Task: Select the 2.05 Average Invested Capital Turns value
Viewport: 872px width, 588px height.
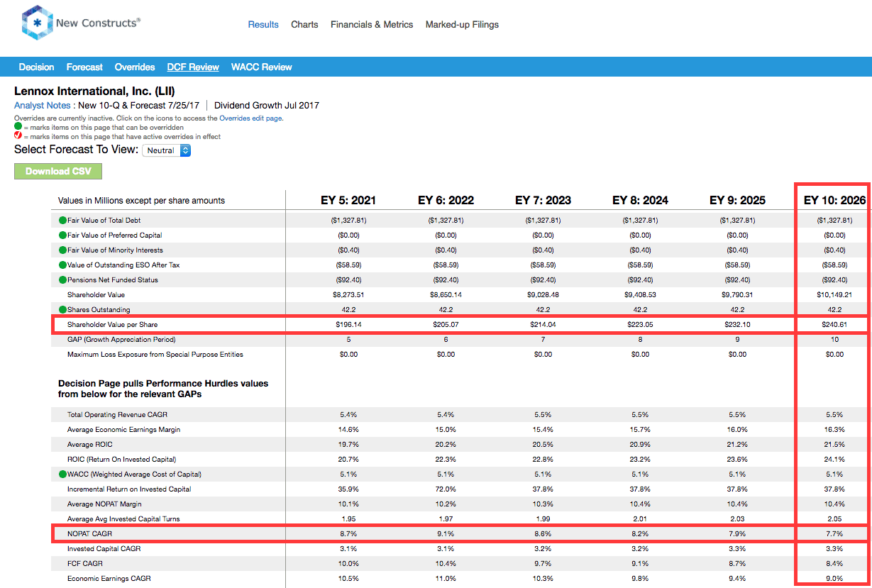Action: (834, 519)
